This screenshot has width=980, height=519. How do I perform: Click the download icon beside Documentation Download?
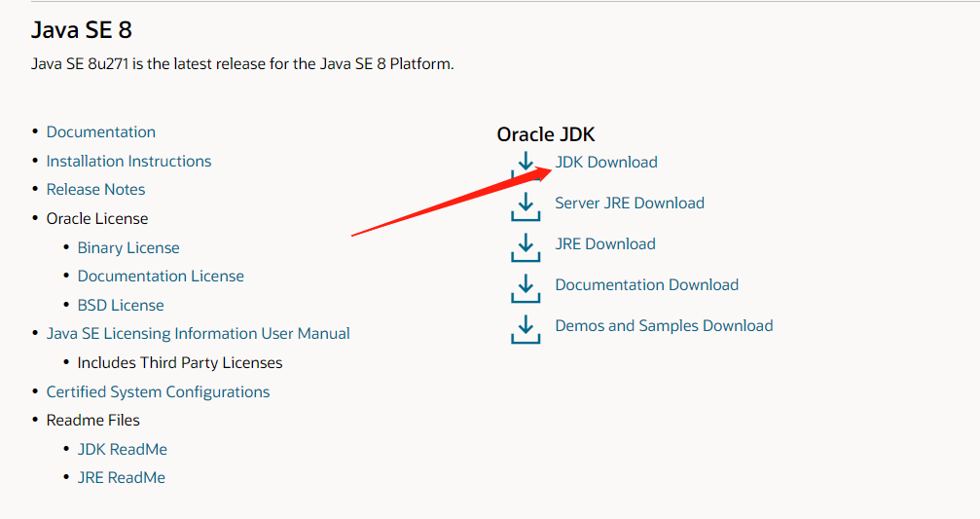526,288
